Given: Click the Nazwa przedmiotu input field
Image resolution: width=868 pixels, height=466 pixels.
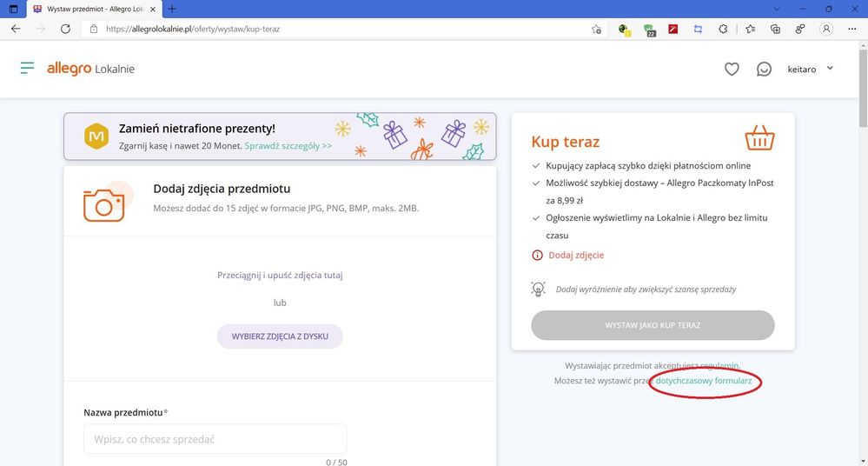Looking at the screenshot, I should pyautogui.click(x=215, y=439).
